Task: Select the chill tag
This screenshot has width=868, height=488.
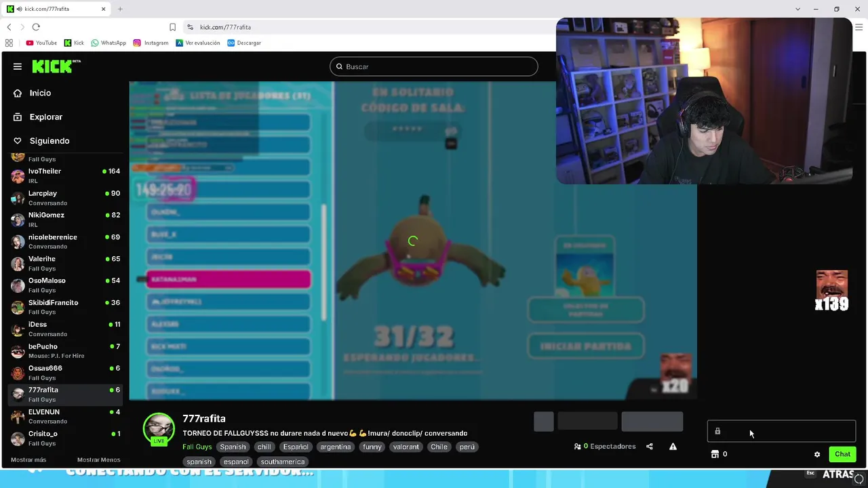Action: (x=264, y=447)
